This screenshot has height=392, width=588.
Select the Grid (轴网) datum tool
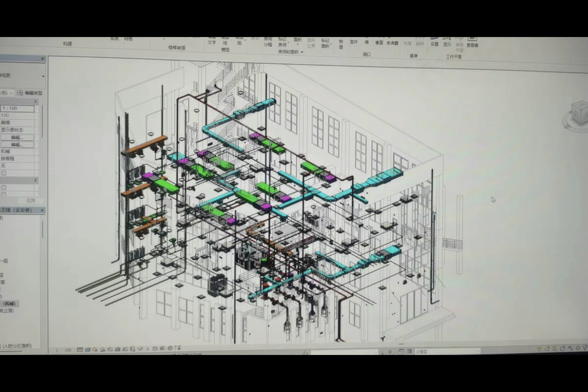[420, 42]
